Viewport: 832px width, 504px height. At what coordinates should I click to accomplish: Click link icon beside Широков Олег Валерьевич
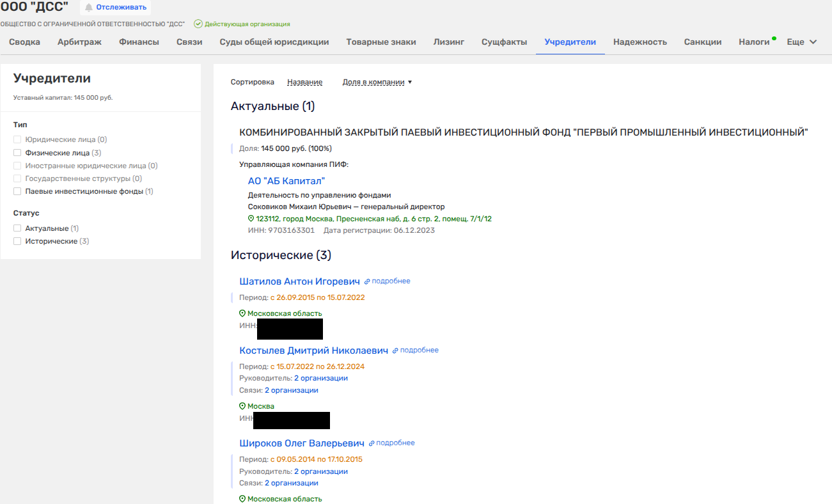point(372,443)
